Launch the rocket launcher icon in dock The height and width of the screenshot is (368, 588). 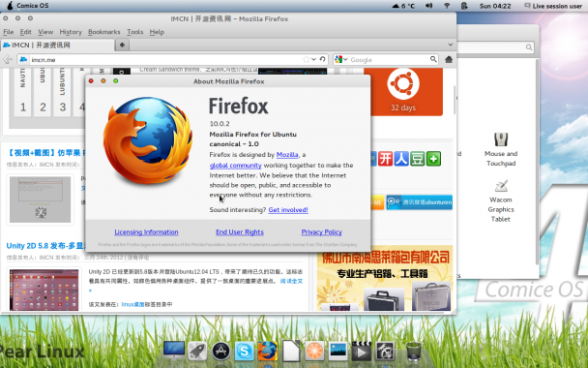[x=197, y=352]
